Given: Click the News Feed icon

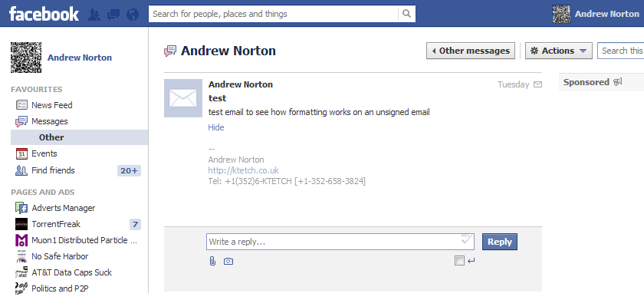Looking at the screenshot, I should (21, 105).
